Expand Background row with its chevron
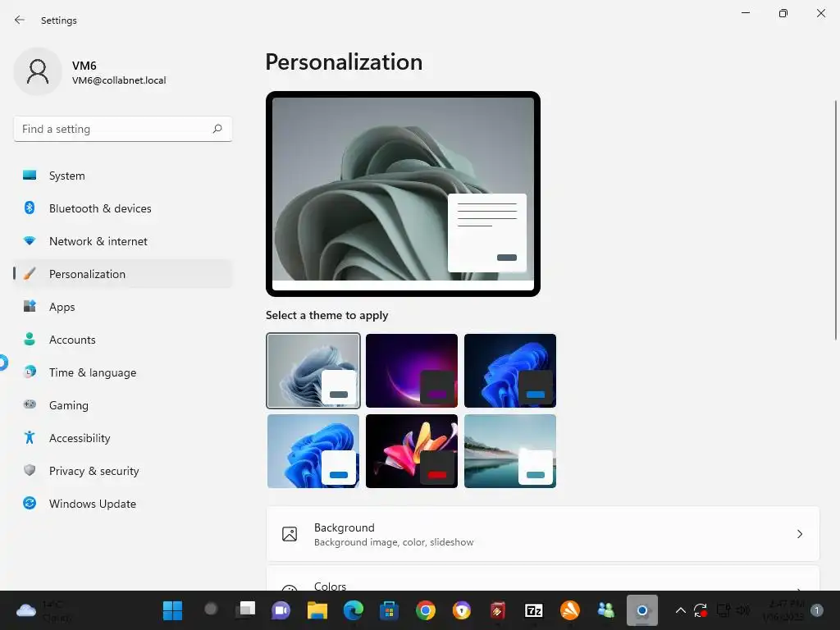Screen dimensions: 840x630 pos(799,534)
